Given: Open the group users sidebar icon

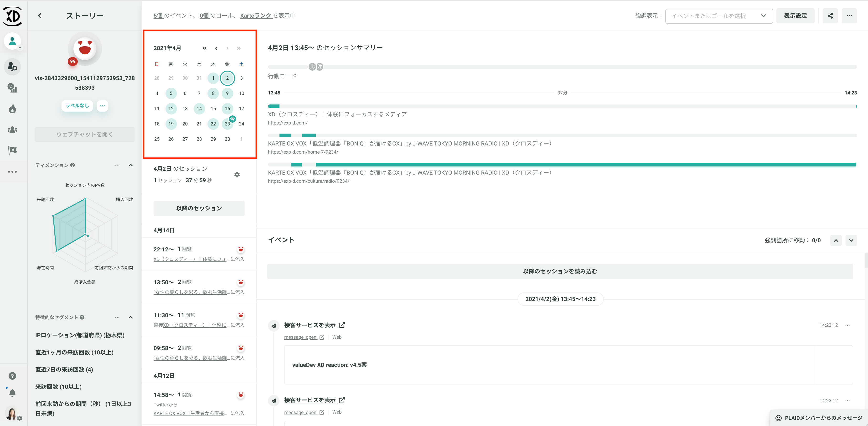Looking at the screenshot, I should coord(12,130).
